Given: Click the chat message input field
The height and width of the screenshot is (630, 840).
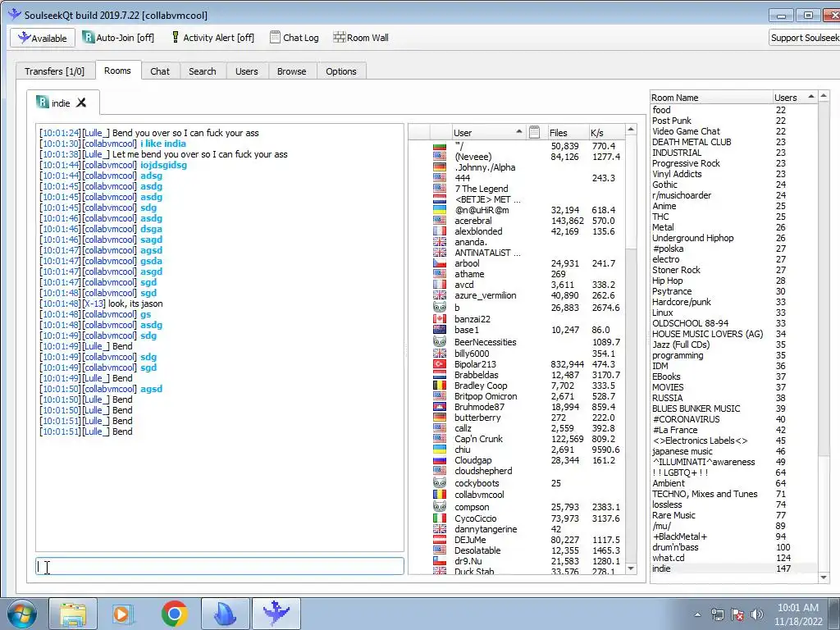Looking at the screenshot, I should point(220,566).
